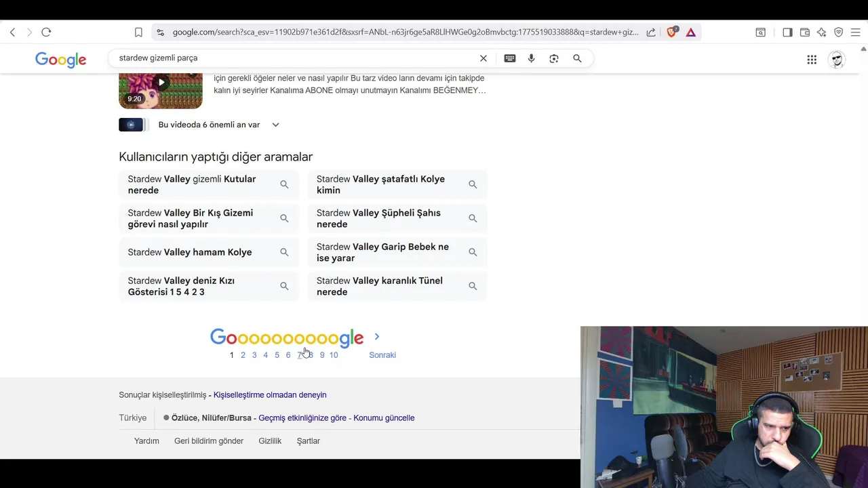
Task: Go to results page 4
Action: [265, 355]
